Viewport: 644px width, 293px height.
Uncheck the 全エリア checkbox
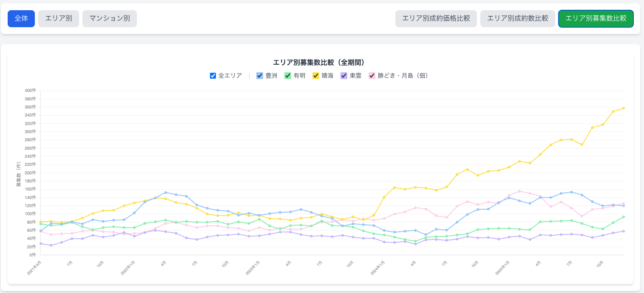(x=213, y=76)
